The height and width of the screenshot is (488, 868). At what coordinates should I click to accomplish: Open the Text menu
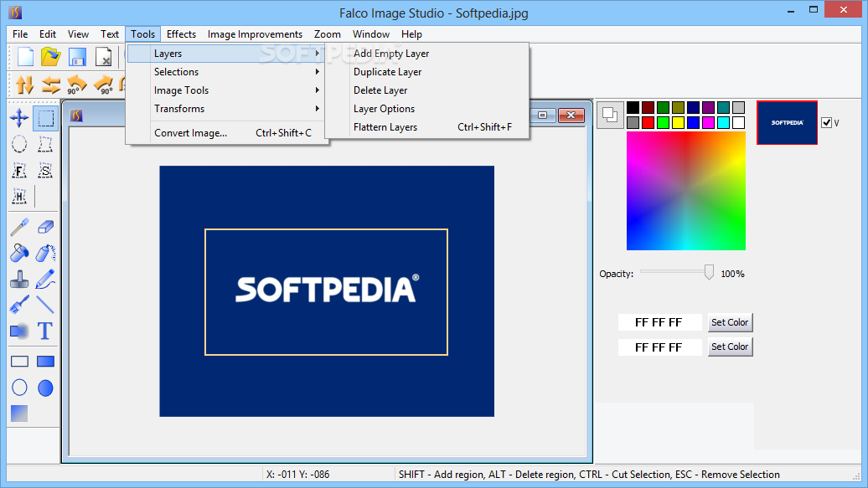110,34
